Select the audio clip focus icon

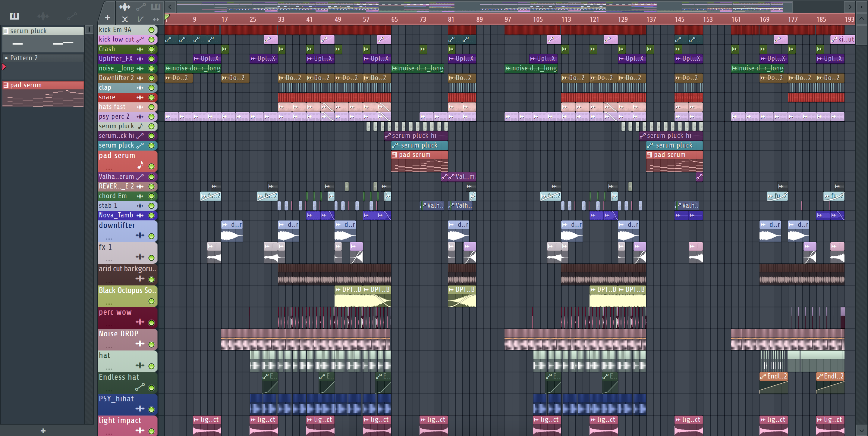[x=125, y=6]
